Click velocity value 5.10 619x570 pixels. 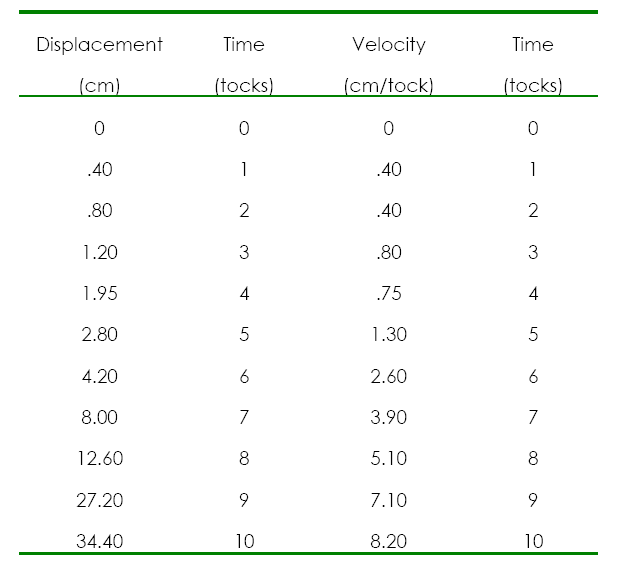(x=389, y=458)
